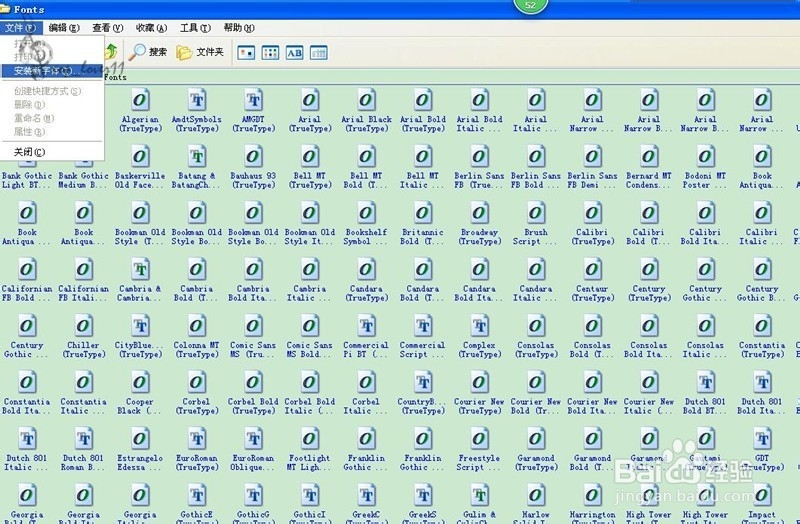This screenshot has height=524, width=800.
Task: Select the Britannic Bold font icon
Action: pyautogui.click(x=423, y=213)
